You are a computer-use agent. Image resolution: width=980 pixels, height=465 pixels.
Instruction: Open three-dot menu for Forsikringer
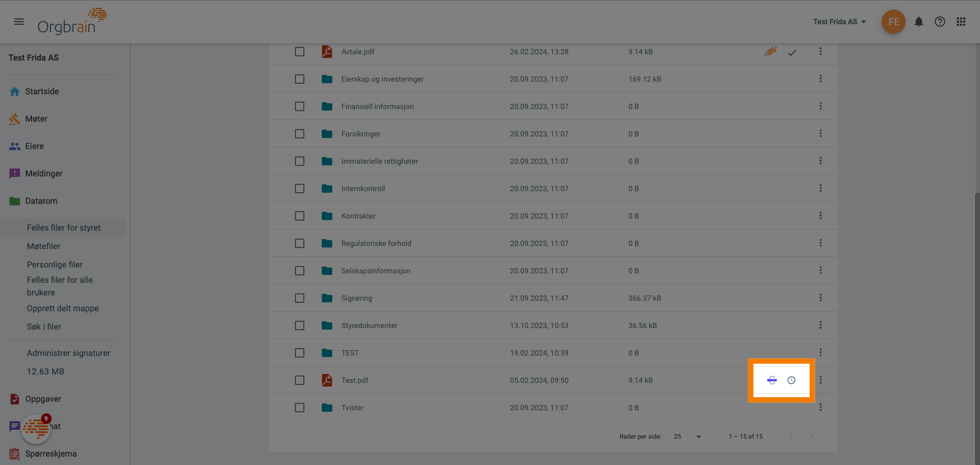[820, 133]
